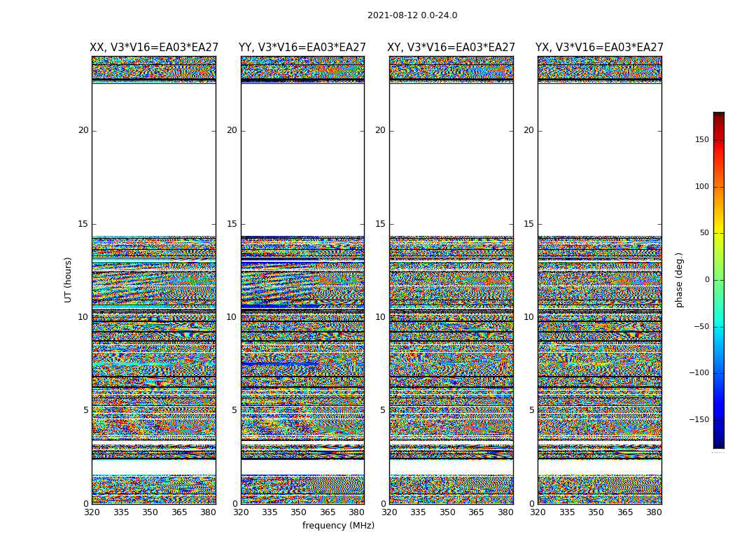Click the YX phase waterfall plot
Image resolution: width=735 pixels, height=560 pixels.
pyautogui.click(x=599, y=280)
